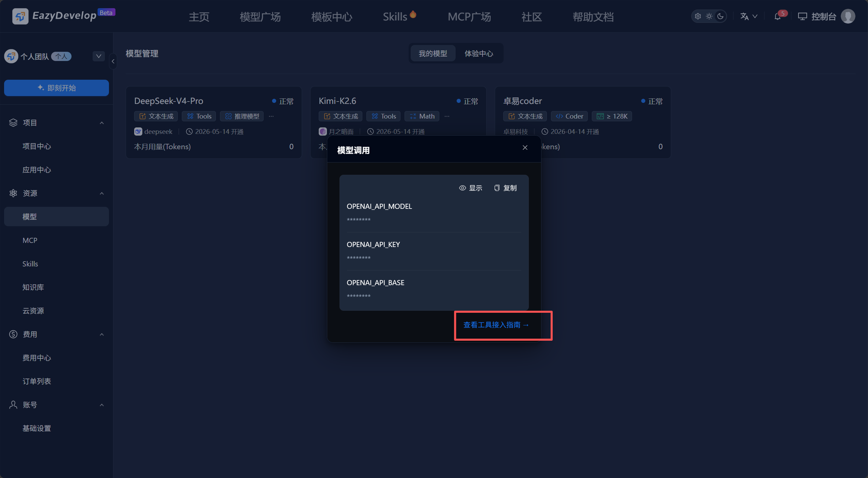Viewport: 868px width, 478px height.
Task: Collapse the 费用 sidebar section
Action: [x=102, y=335]
